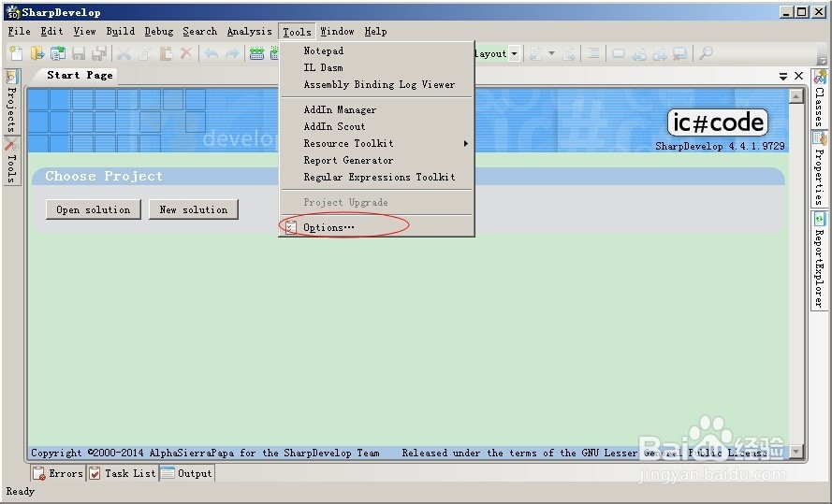This screenshot has width=832, height=504.
Task: Click the Navigate Forward document icon
Action: [x=569, y=53]
